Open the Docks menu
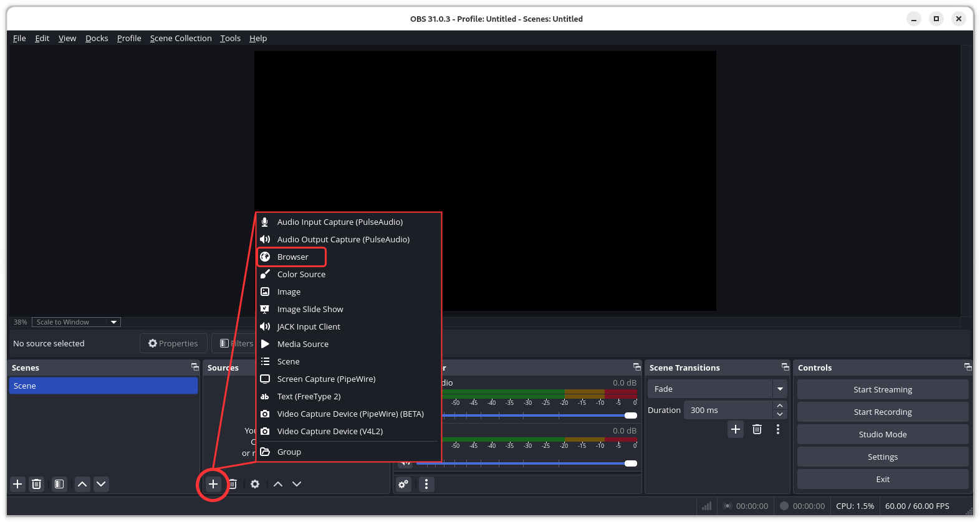Image resolution: width=980 pixels, height=522 pixels. point(97,38)
